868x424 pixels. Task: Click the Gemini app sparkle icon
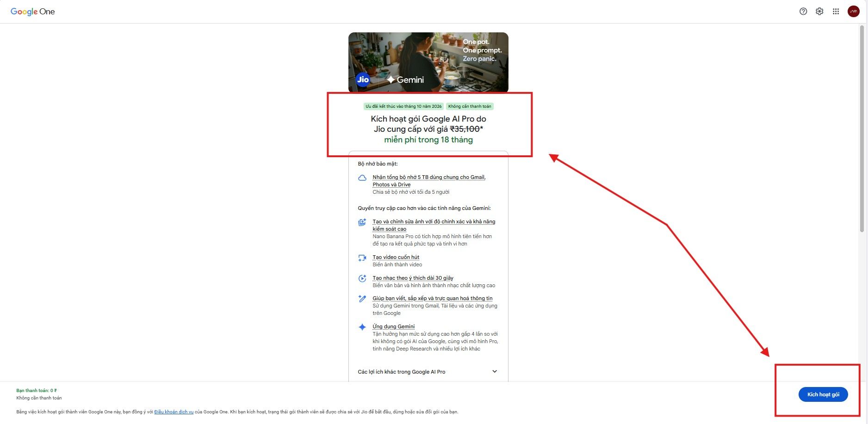pyautogui.click(x=362, y=327)
